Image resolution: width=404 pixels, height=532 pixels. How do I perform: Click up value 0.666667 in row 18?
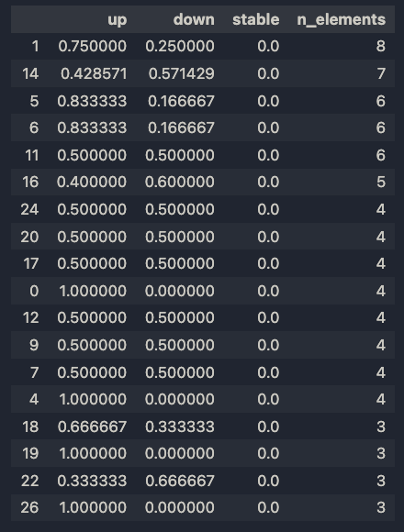pyautogui.click(x=92, y=427)
